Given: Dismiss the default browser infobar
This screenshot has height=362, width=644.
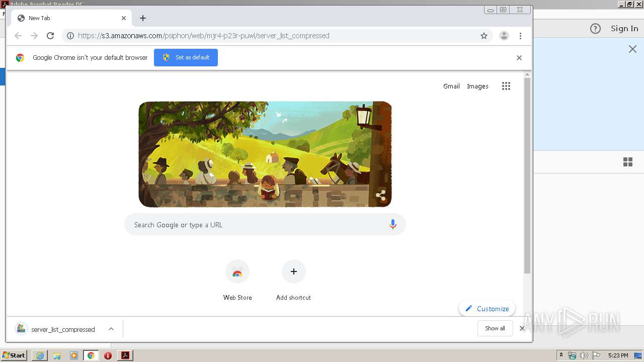Looking at the screenshot, I should [x=519, y=58].
